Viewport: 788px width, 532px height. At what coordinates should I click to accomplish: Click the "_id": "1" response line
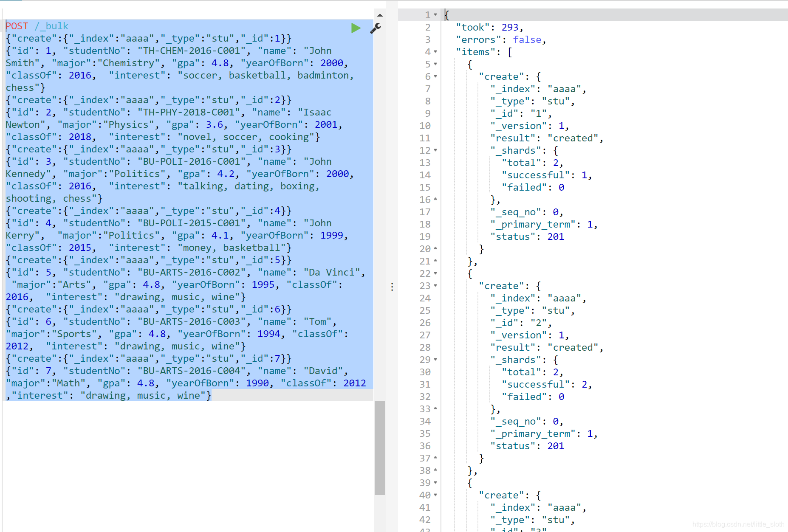(x=521, y=113)
